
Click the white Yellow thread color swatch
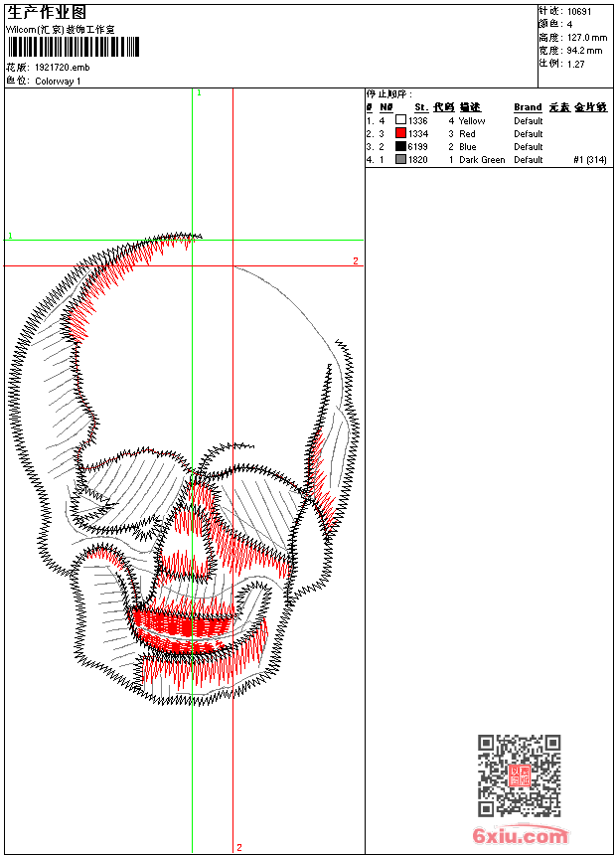[400, 120]
